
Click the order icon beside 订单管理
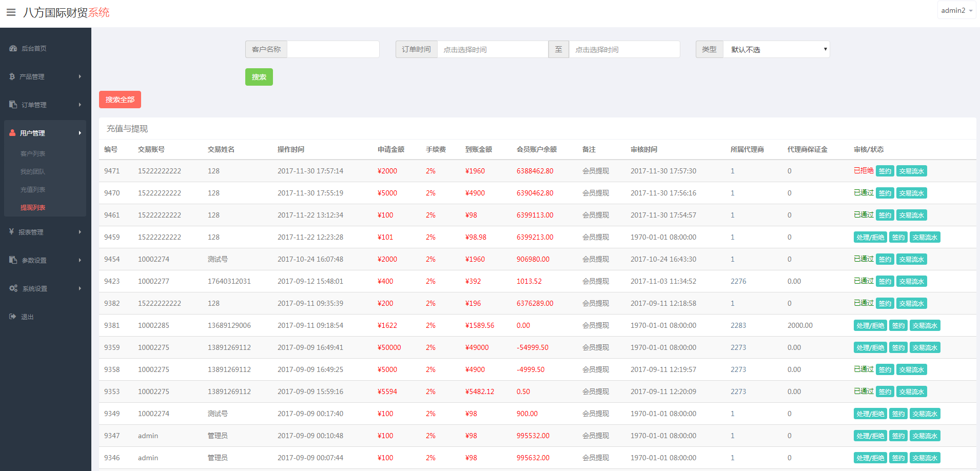tap(13, 105)
